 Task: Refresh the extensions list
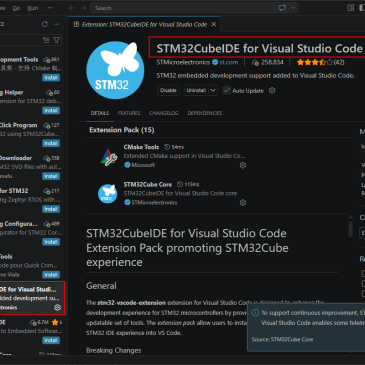45,24
